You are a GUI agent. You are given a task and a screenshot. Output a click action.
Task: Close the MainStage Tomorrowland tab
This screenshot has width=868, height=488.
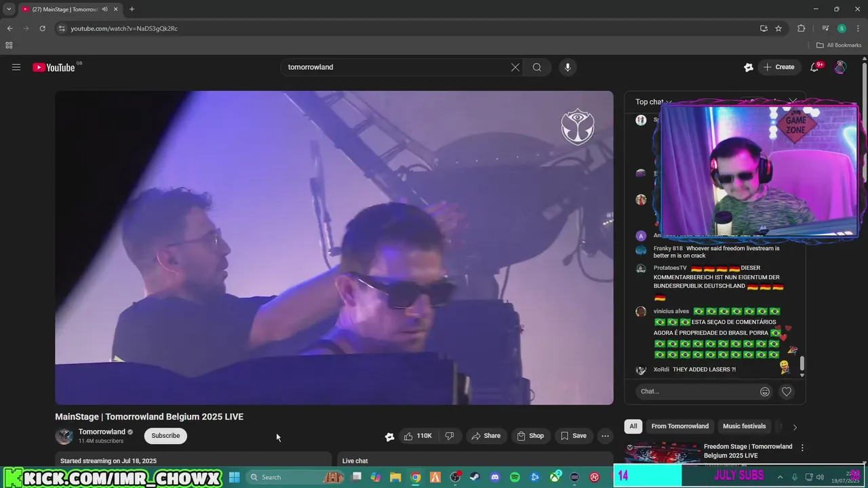[x=116, y=9]
